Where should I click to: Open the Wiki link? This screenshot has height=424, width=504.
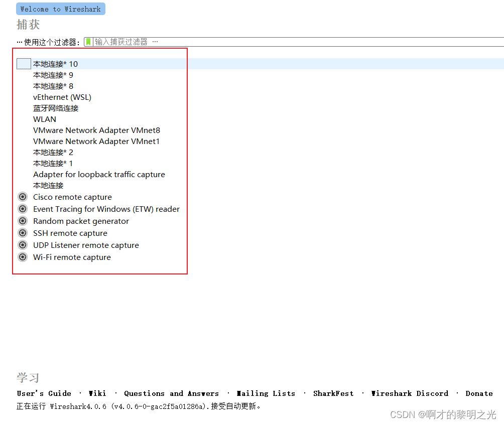97,393
